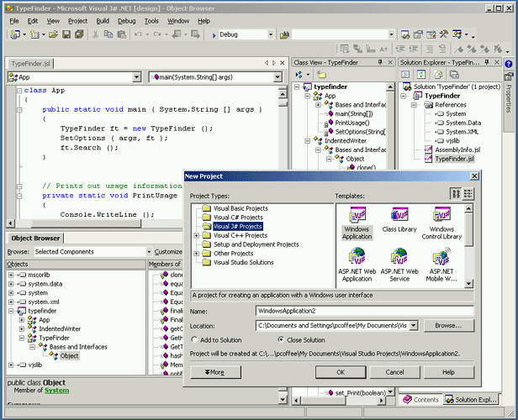Image resolution: width=518 pixels, height=420 pixels.
Task: Select the Windows Control Library template
Action: [x=441, y=223]
